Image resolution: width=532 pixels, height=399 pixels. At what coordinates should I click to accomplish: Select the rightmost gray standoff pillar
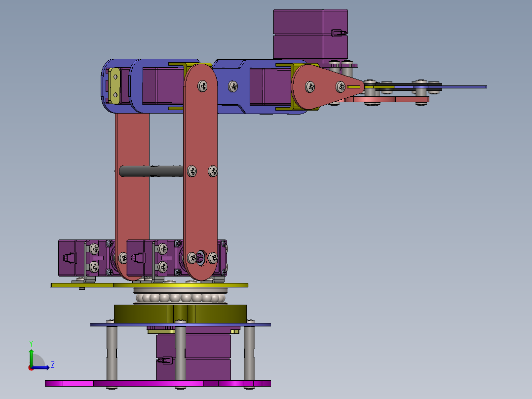(249, 353)
